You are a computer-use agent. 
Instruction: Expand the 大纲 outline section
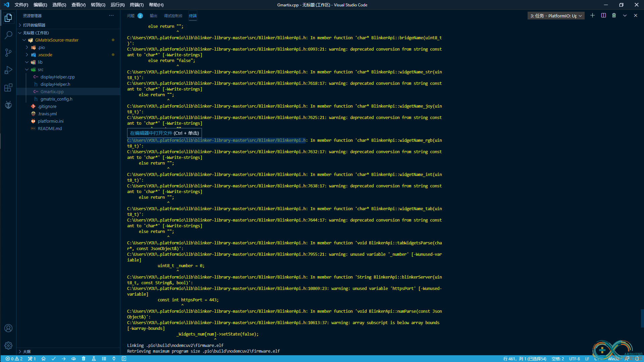tap(68, 352)
